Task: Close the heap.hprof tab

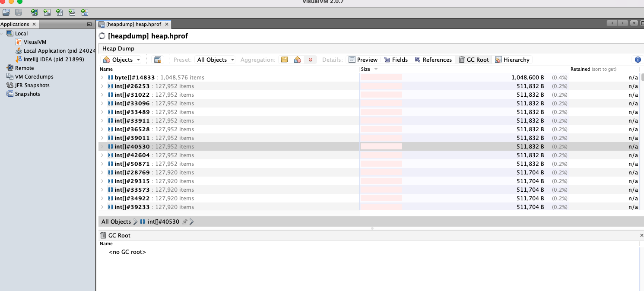Action: [x=167, y=24]
